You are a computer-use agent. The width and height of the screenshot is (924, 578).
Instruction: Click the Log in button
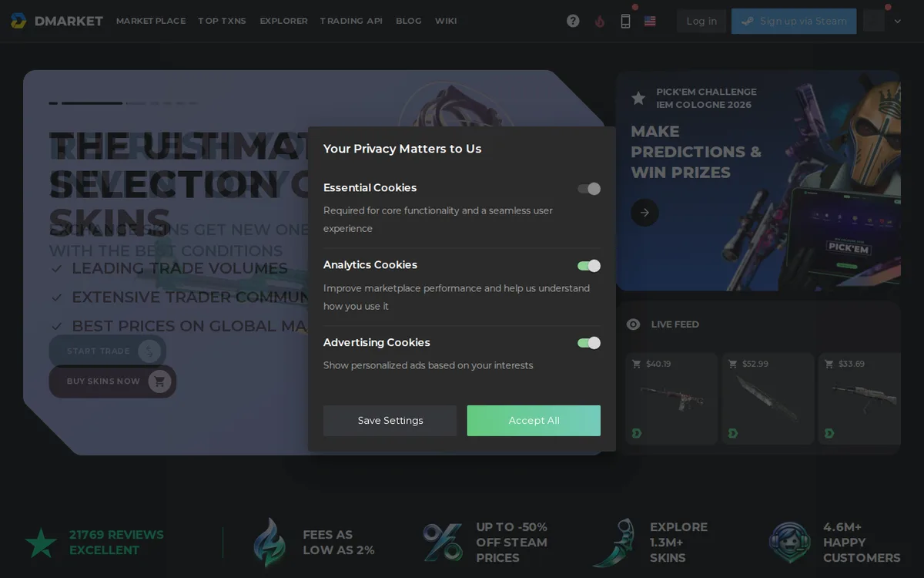point(701,21)
